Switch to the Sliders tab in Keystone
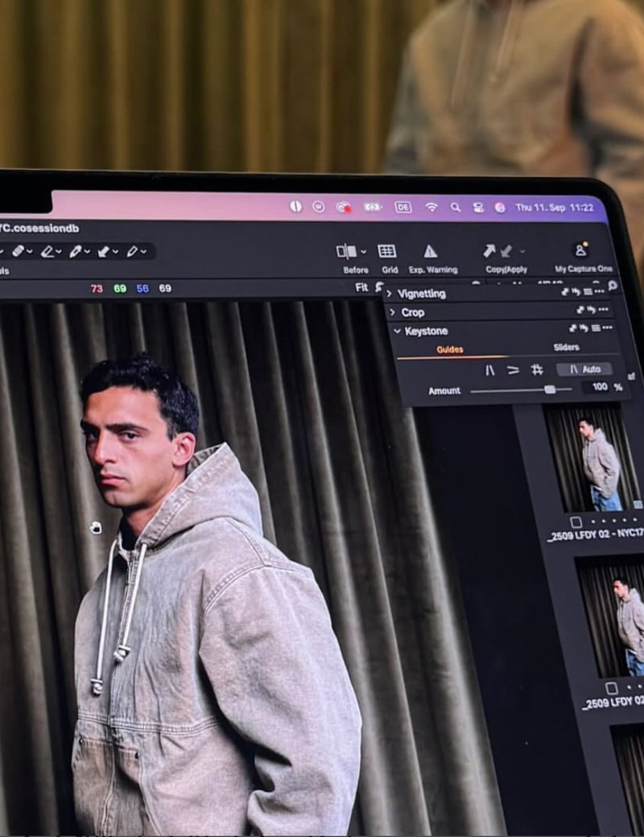This screenshot has height=837, width=644. [x=566, y=348]
